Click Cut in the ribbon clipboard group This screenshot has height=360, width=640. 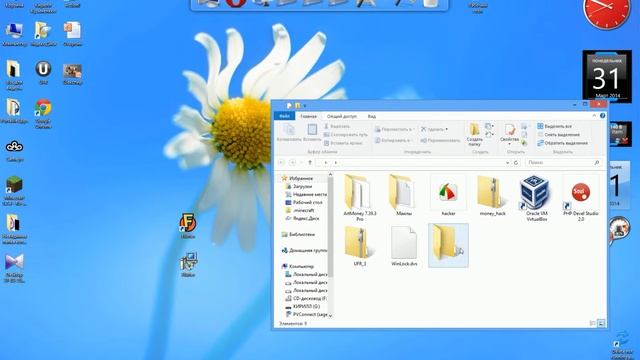336,127
